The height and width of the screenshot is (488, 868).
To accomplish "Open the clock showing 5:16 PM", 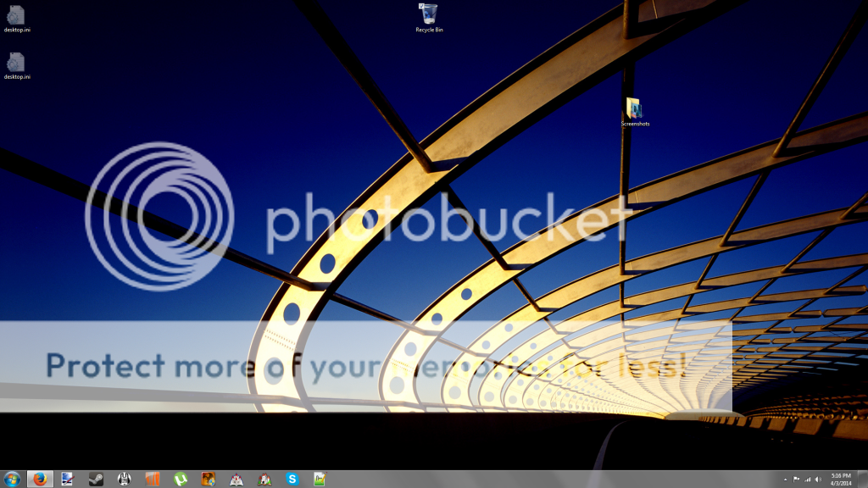I will pyautogui.click(x=842, y=480).
